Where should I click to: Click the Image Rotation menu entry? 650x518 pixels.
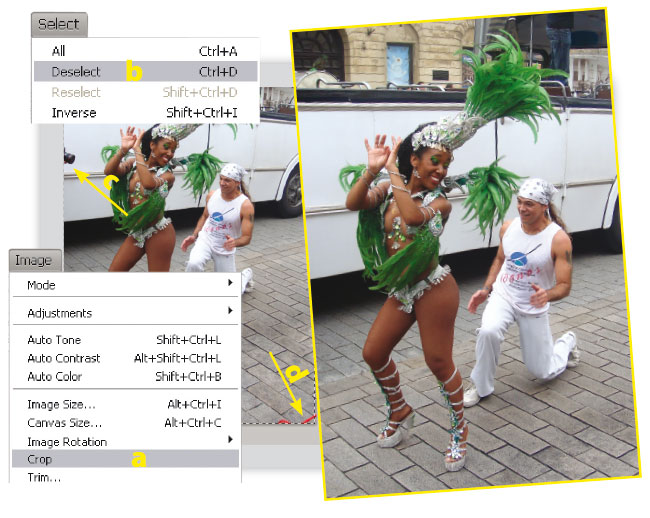click(x=67, y=441)
